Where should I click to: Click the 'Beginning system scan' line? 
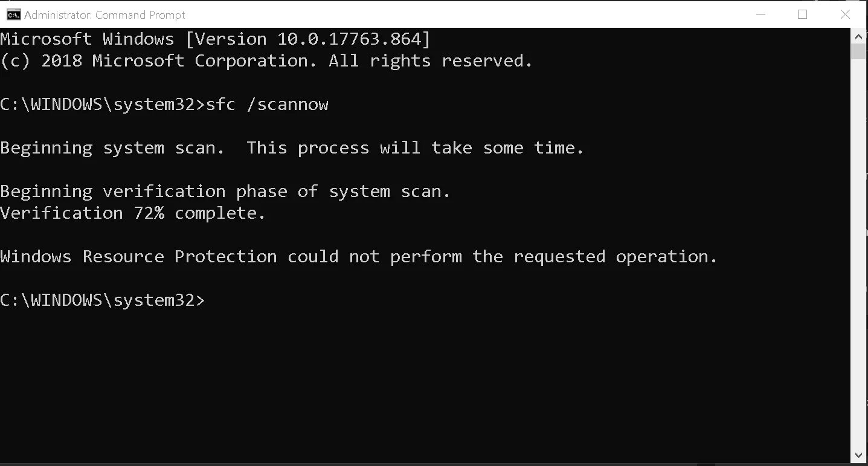[x=292, y=148]
